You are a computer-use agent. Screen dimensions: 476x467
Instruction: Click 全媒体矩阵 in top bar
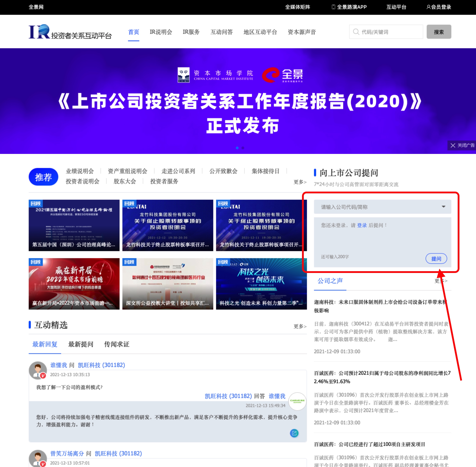(297, 7)
